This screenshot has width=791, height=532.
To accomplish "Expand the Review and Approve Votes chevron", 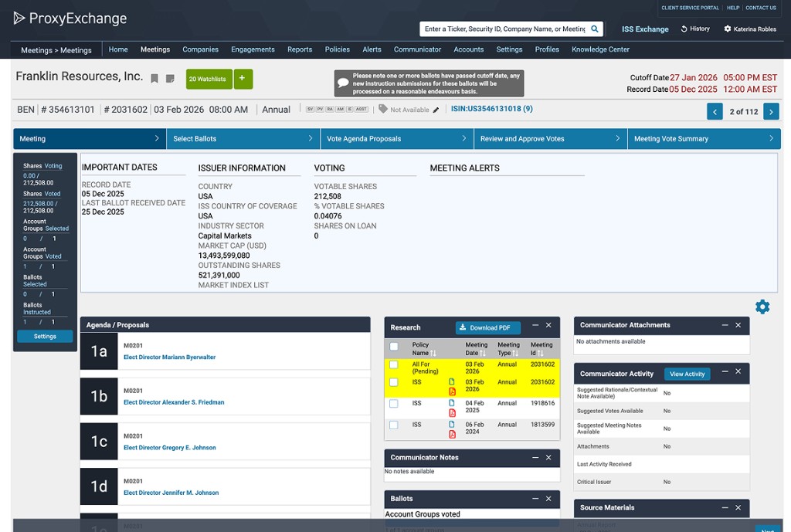I will [x=617, y=138].
